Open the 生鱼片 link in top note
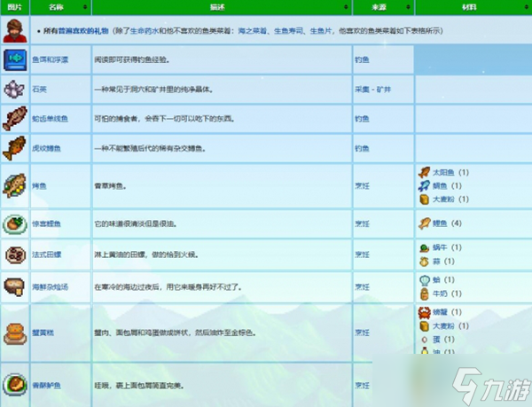The width and height of the screenshot is (532, 407). [x=321, y=31]
